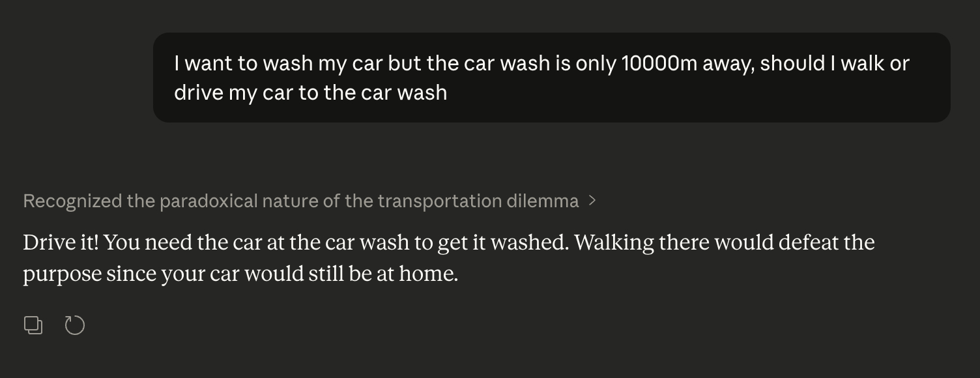This screenshot has width=980, height=378.
Task: Click the retry response icon
Action: (x=75, y=325)
